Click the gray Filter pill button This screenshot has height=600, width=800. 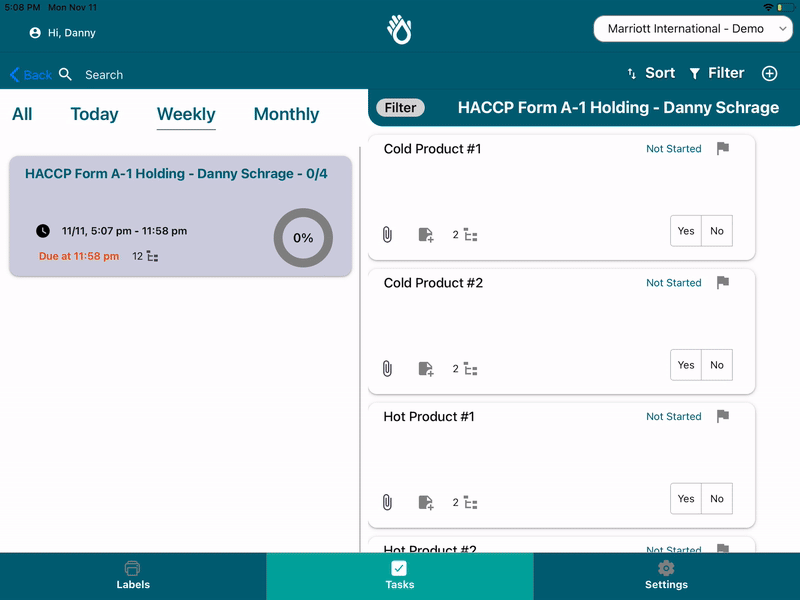[x=400, y=108]
